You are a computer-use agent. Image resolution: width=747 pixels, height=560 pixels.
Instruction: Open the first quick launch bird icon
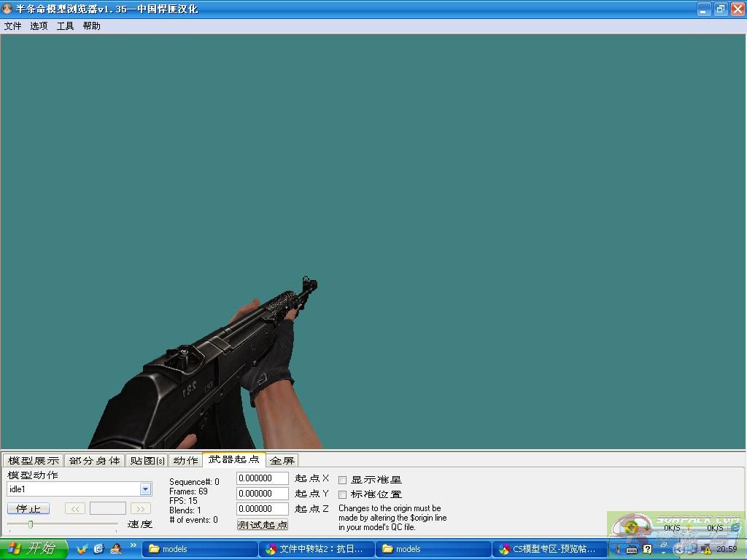tap(82, 549)
